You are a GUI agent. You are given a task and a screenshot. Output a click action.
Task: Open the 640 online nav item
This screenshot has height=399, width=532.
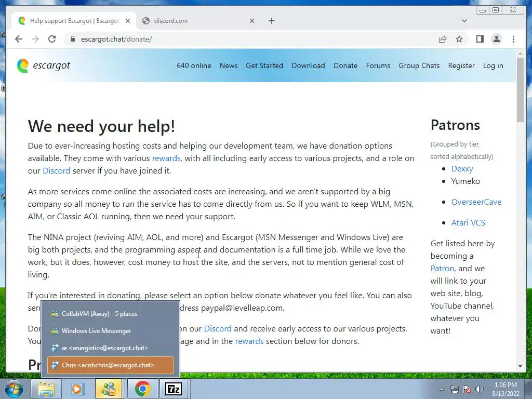(194, 65)
